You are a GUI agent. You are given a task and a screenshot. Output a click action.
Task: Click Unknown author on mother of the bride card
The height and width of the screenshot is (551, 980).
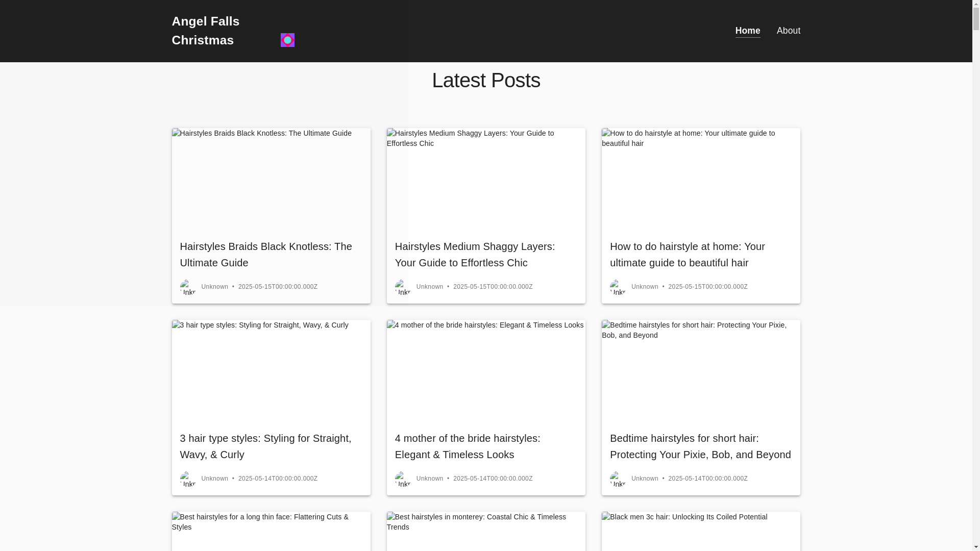[x=429, y=479]
